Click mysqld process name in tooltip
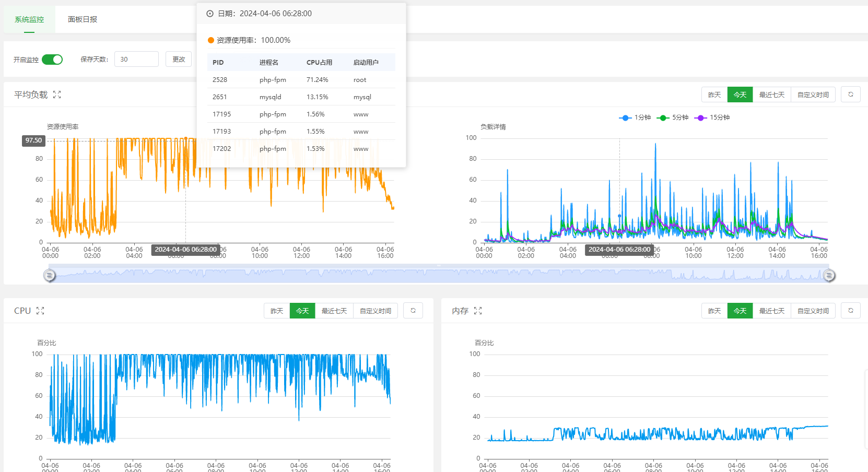868x472 pixels. 270,97
